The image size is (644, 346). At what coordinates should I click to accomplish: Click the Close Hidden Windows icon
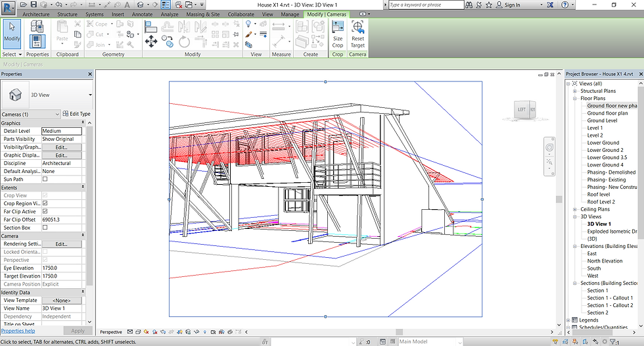pyautogui.click(x=178, y=5)
